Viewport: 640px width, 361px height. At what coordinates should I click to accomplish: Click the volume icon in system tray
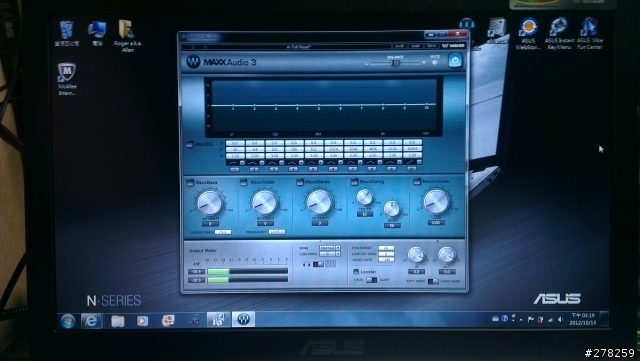coord(560,319)
